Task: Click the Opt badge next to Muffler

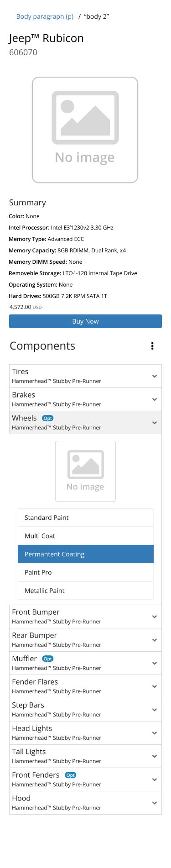Action: pyautogui.click(x=48, y=659)
